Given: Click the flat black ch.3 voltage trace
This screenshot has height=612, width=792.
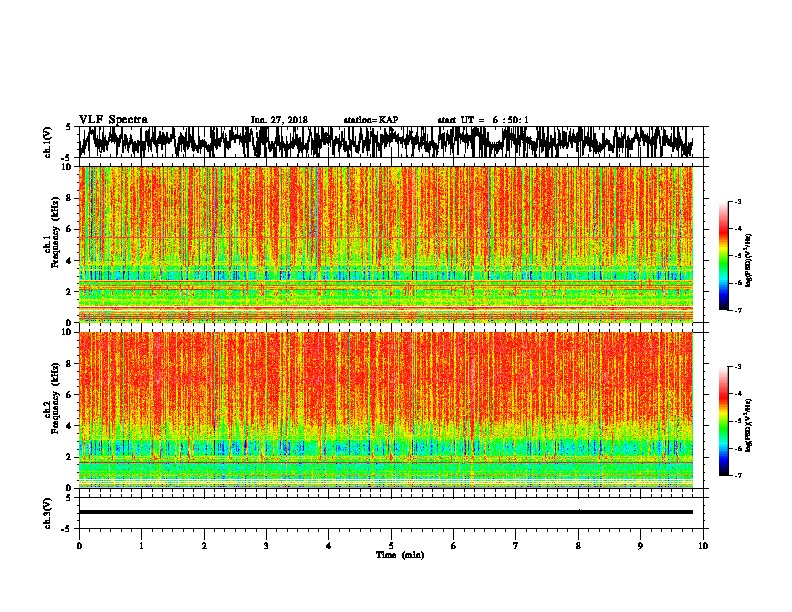Looking at the screenshot, I should 386,512.
